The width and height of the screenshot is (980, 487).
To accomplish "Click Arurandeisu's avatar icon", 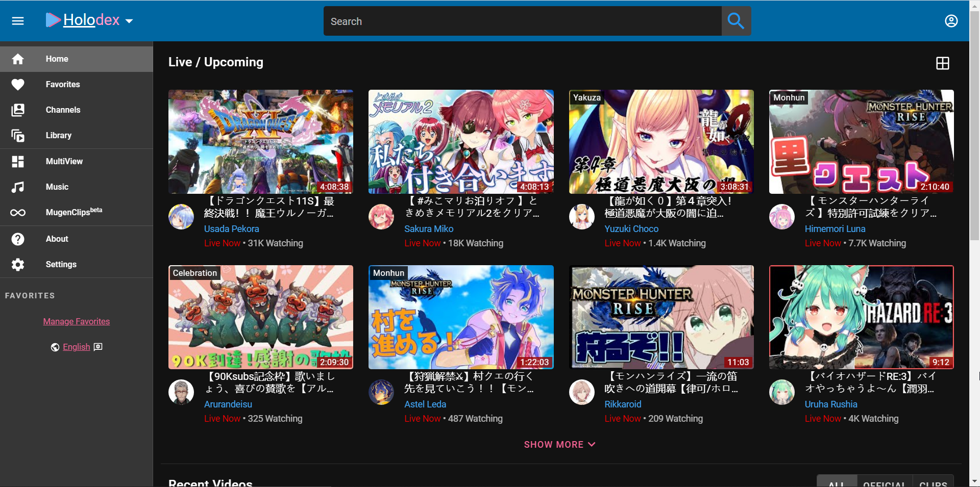I will 181,392.
